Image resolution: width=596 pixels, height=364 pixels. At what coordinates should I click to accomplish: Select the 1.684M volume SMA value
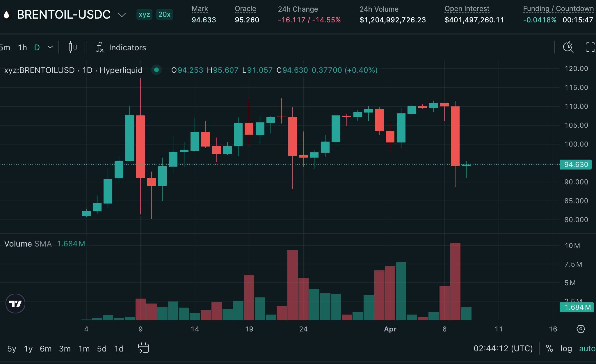pyautogui.click(x=71, y=244)
